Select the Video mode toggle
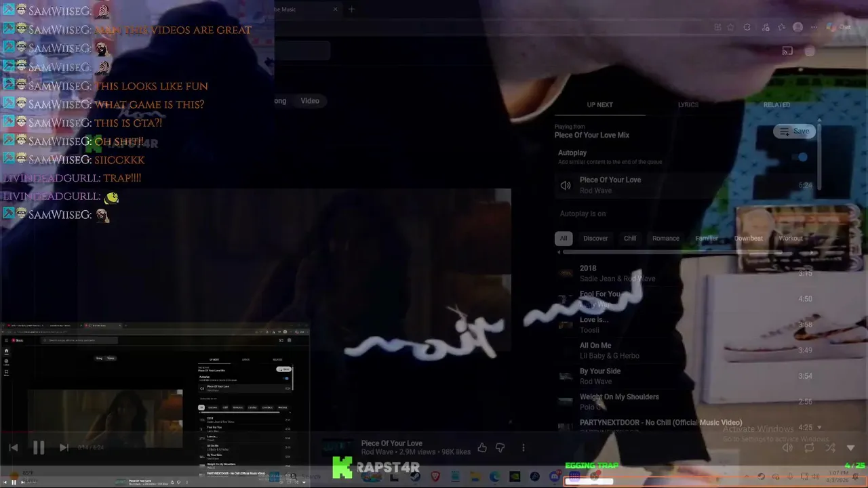Viewport: 868px width, 488px height. [x=310, y=101]
